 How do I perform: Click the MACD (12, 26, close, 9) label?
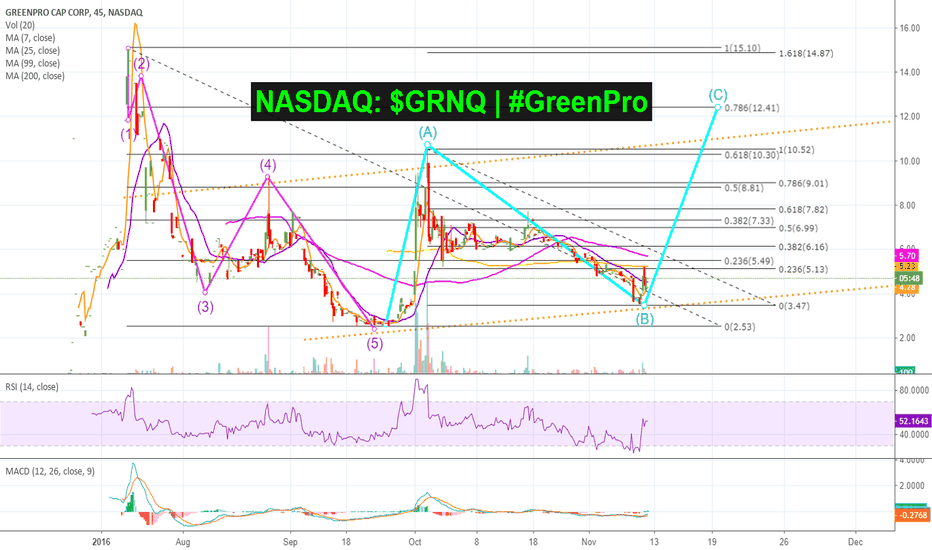[x=50, y=471]
